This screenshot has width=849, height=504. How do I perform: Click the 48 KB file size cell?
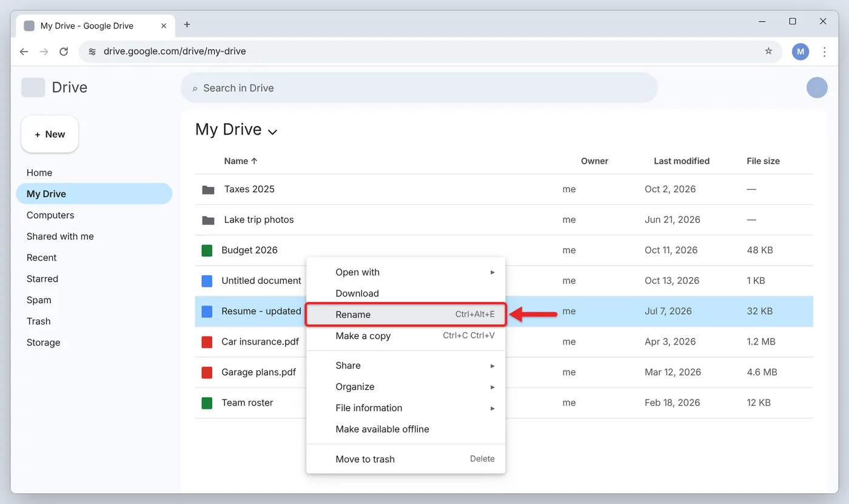pyautogui.click(x=760, y=250)
